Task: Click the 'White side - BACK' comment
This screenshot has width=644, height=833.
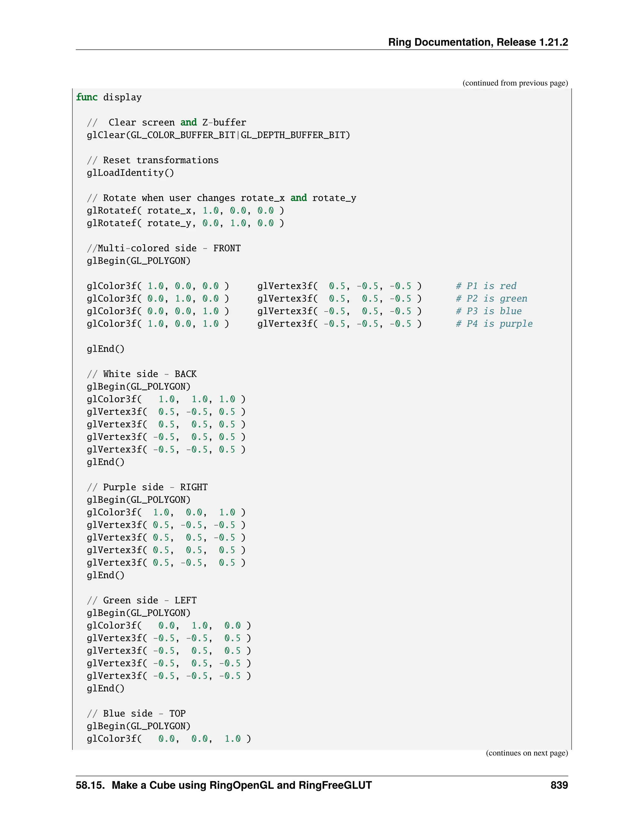Action: [142, 374]
